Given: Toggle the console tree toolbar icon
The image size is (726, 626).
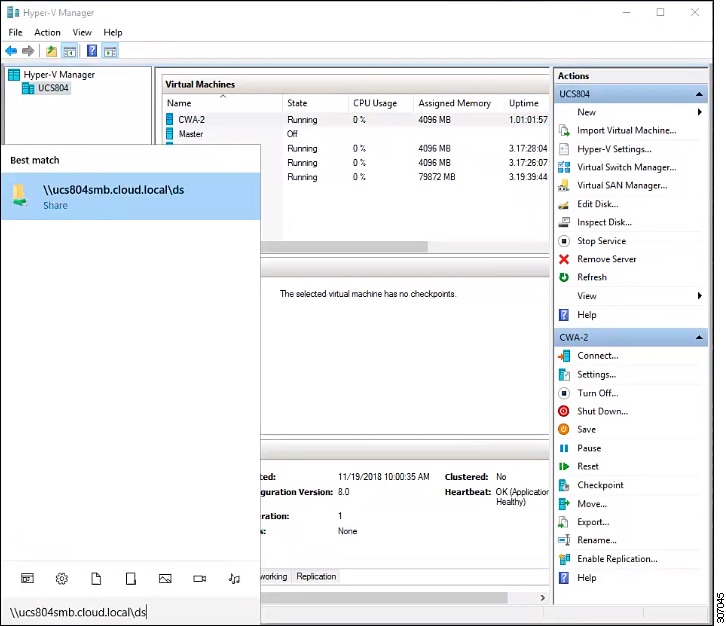Looking at the screenshot, I should pyautogui.click(x=70, y=51).
